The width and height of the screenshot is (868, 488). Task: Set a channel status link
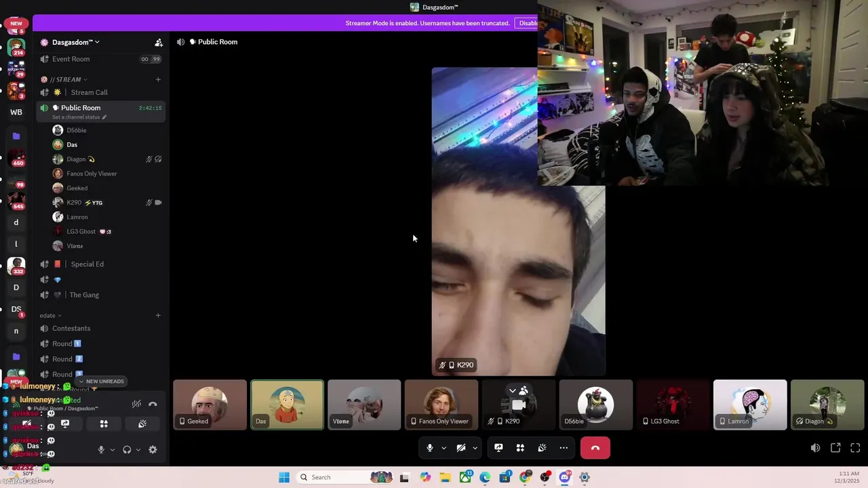click(x=79, y=117)
